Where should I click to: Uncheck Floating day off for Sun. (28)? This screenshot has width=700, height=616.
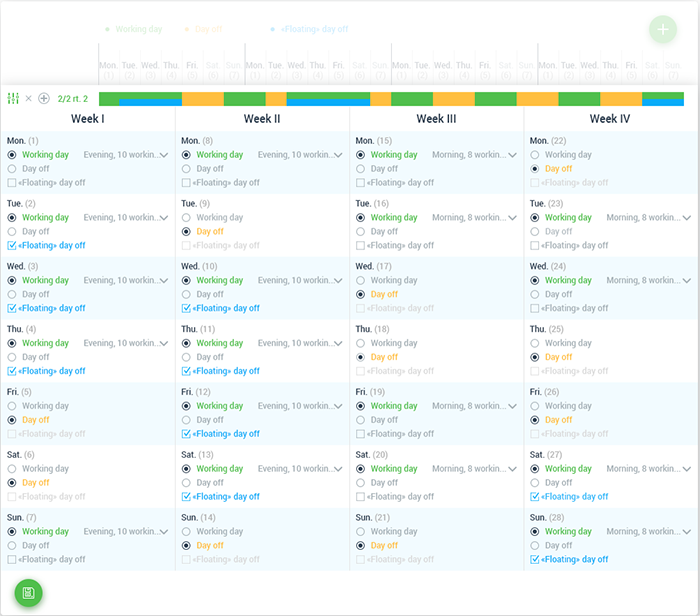534,559
